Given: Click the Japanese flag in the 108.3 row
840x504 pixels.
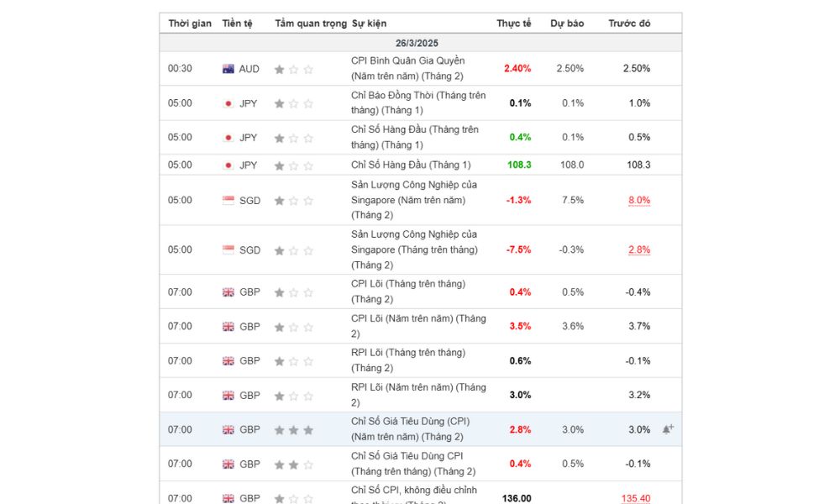Looking at the screenshot, I should click(x=228, y=165).
